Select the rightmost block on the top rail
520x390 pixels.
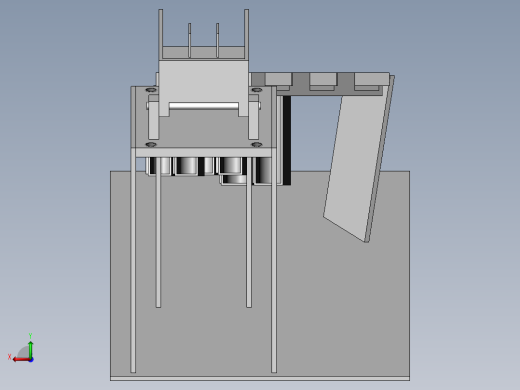(372, 79)
